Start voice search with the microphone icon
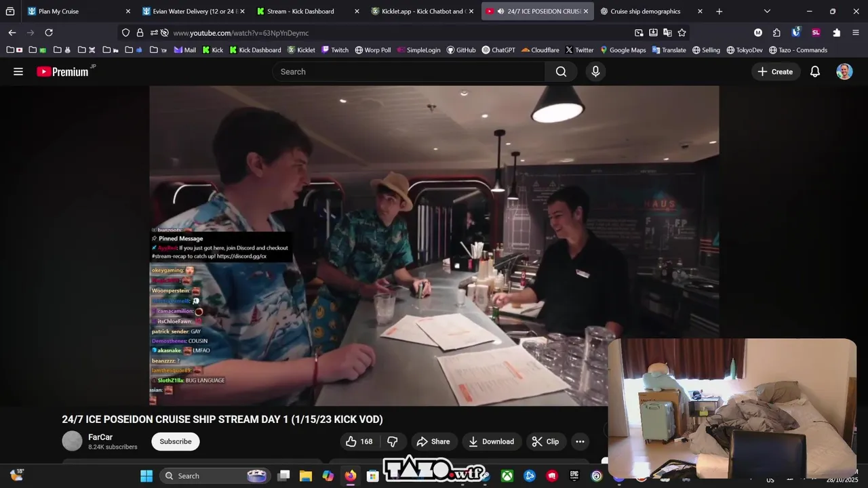868x488 pixels. [595, 71]
